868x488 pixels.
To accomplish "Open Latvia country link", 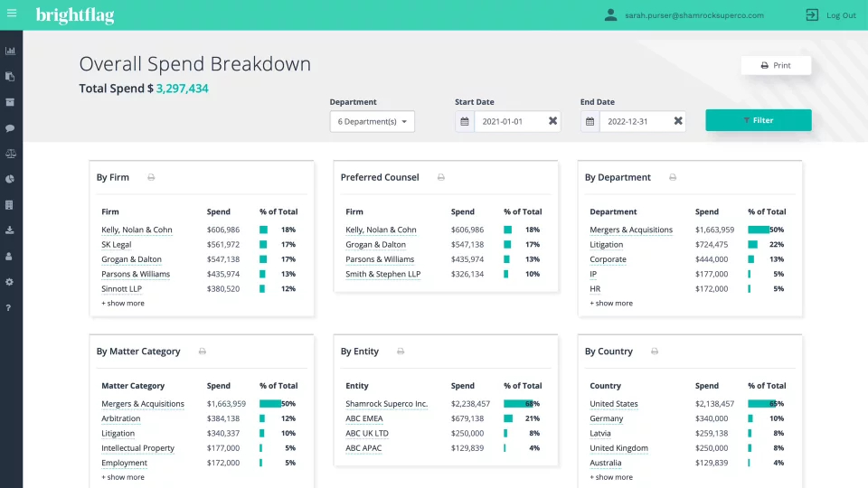I will (600, 433).
